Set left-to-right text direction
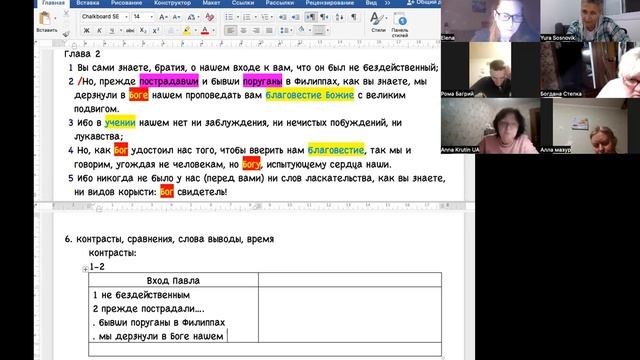This screenshot has height=360, width=640. tap(311, 17)
